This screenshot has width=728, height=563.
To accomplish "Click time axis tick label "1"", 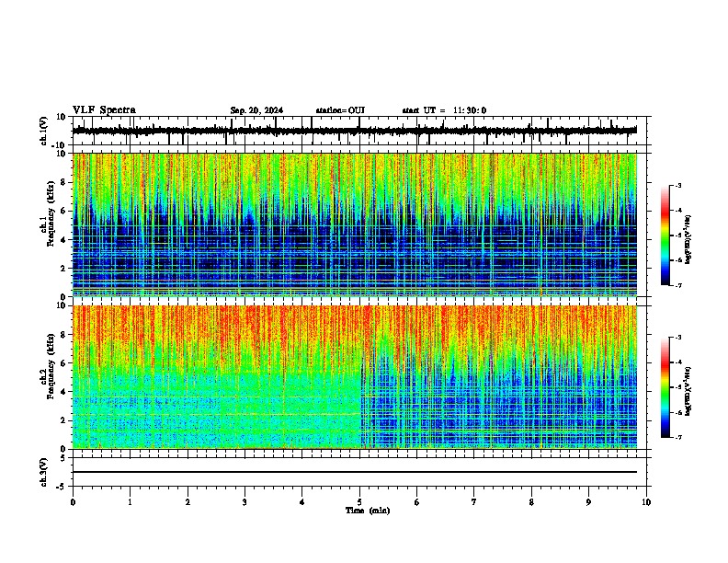I will 130,502.
